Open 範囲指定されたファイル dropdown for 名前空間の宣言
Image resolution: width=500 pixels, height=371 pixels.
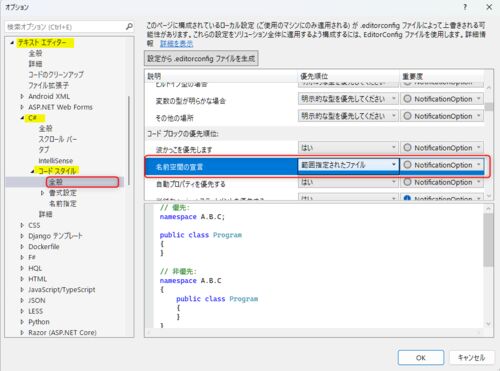pyautogui.click(x=348, y=165)
